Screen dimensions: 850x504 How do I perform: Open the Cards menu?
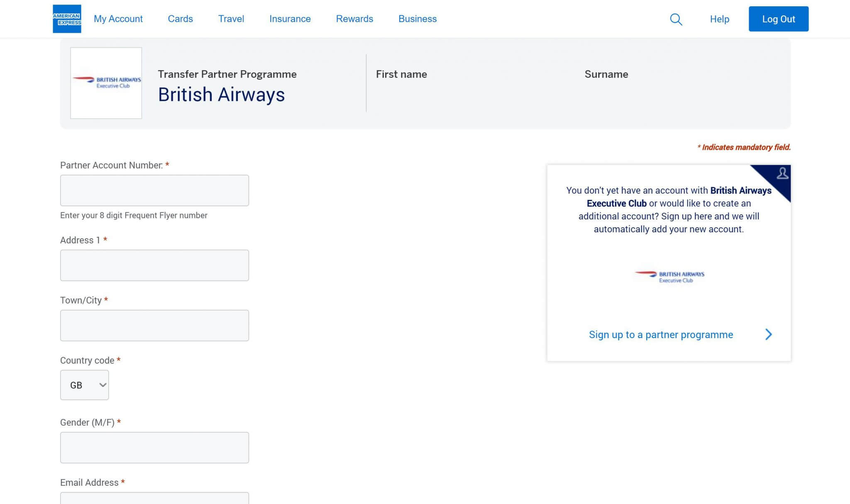(x=180, y=19)
